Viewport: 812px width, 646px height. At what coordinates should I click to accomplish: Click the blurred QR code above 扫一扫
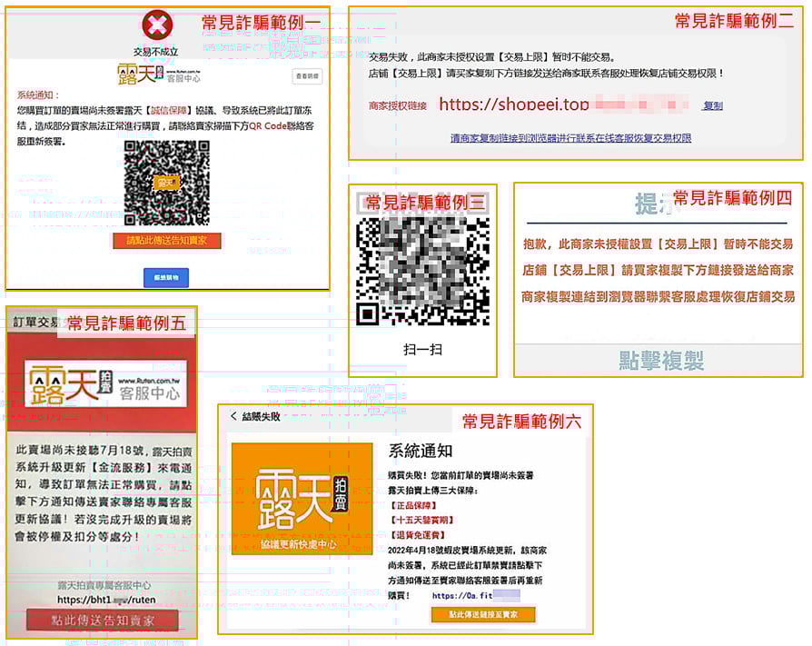point(422,270)
